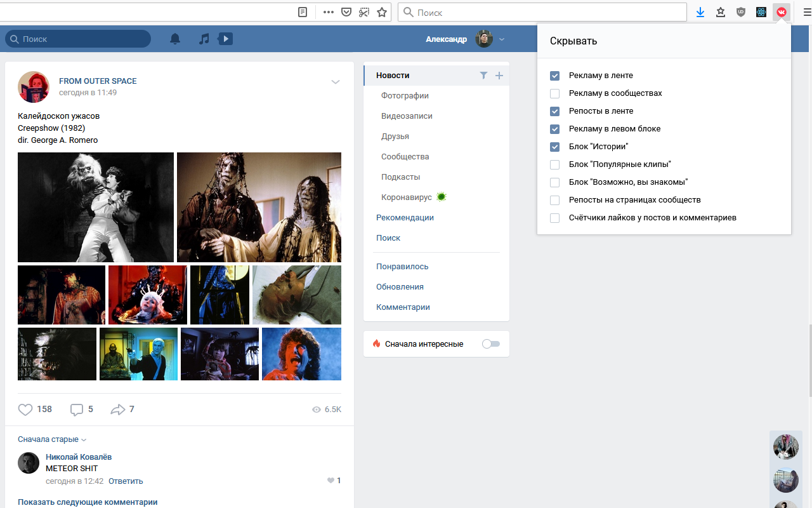The image size is (812, 508).
Task: Focus the VK search field
Action: tap(78, 39)
